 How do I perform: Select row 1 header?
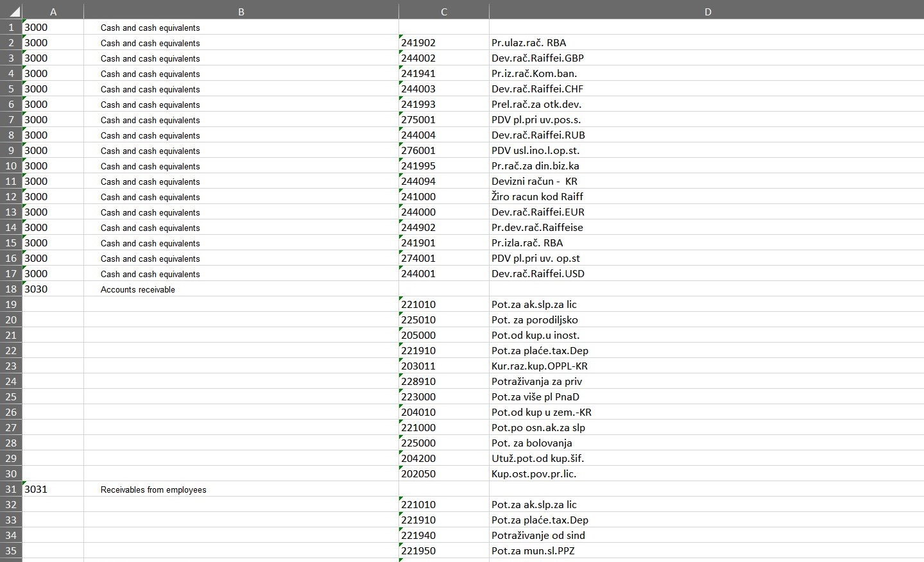point(11,27)
